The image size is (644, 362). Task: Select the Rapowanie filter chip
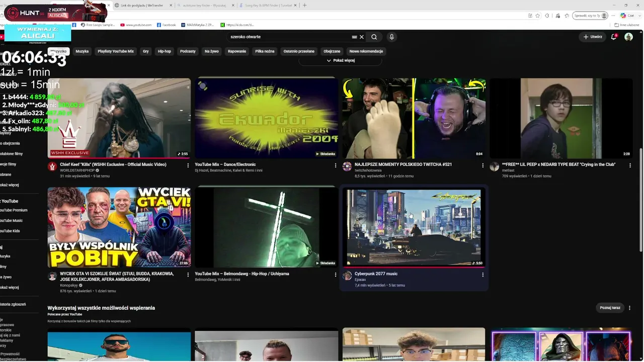(237, 51)
